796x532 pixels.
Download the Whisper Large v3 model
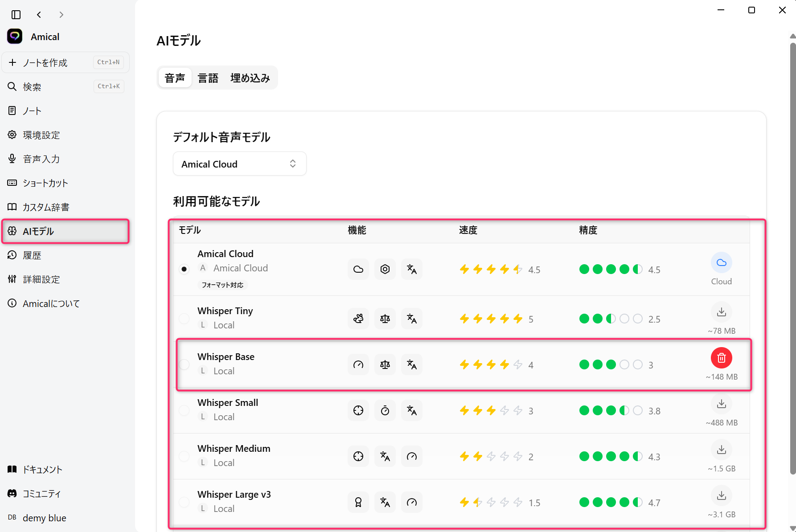[721, 496]
